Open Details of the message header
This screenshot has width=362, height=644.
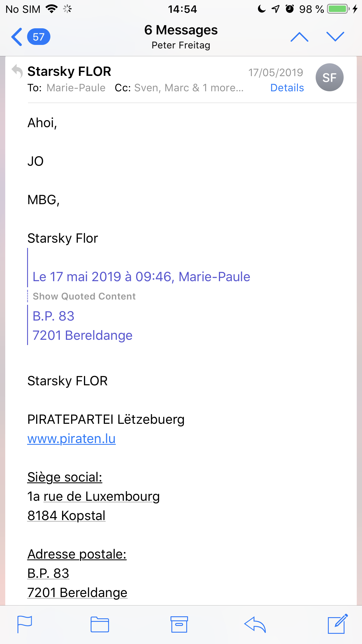pos(287,88)
